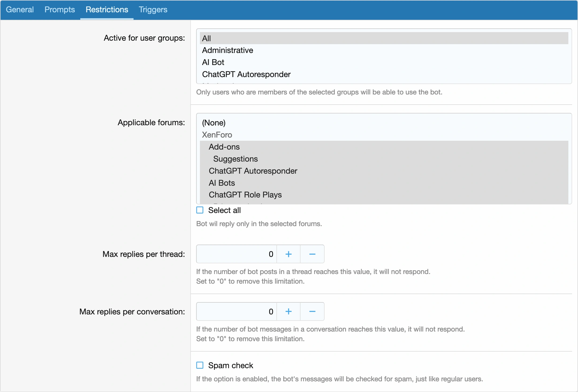Toggle Select all forums checkbox
The height and width of the screenshot is (392, 578).
tap(200, 211)
